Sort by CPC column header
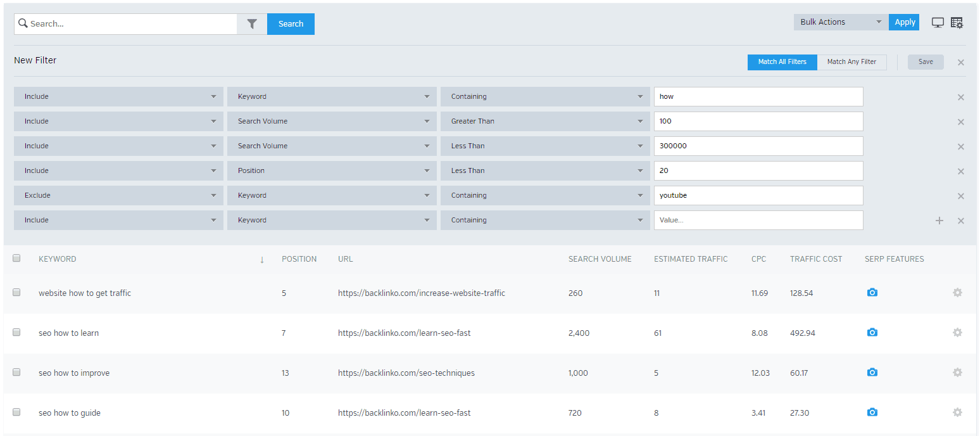Viewport: 980px width, 436px height. tap(758, 259)
